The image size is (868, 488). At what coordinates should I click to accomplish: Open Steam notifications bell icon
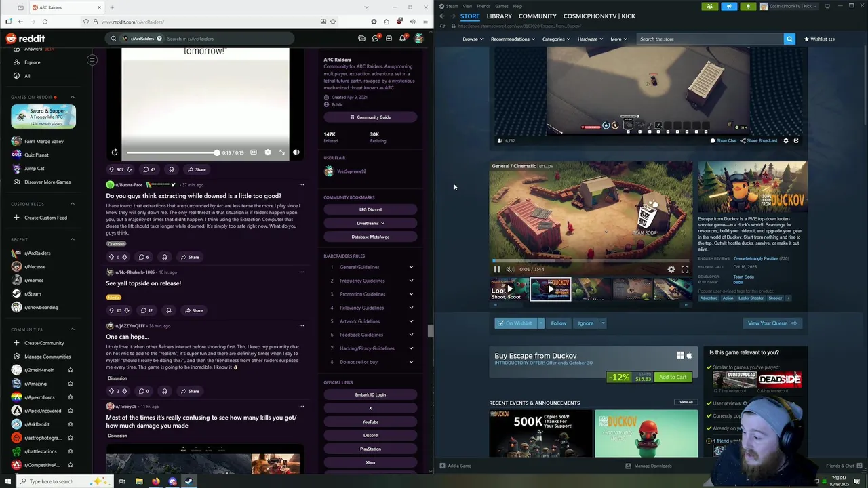click(x=748, y=6)
